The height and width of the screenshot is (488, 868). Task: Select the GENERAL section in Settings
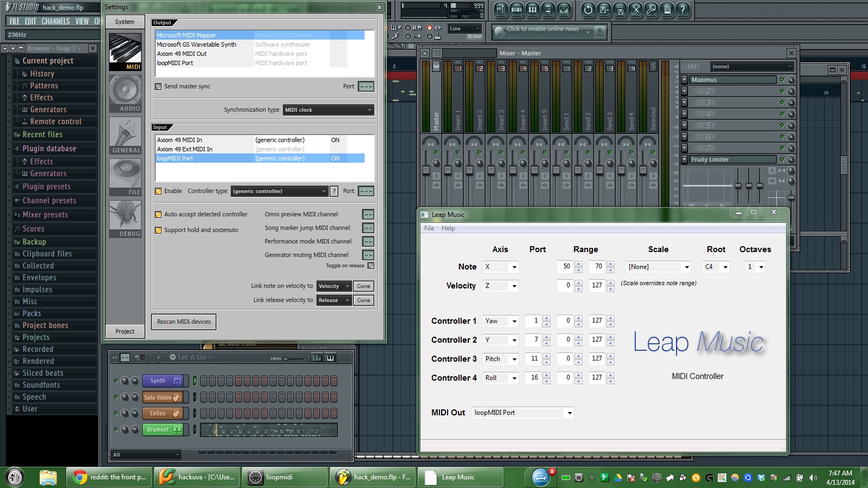pos(125,136)
